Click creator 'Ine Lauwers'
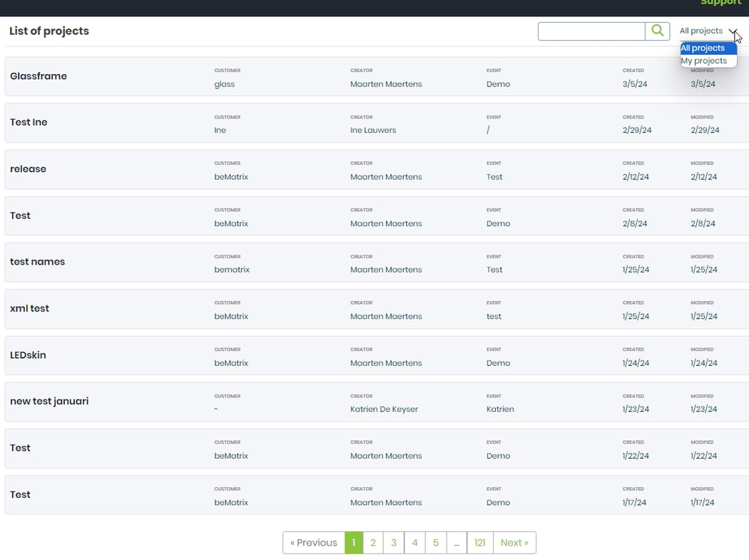This screenshot has width=749, height=560. (373, 130)
